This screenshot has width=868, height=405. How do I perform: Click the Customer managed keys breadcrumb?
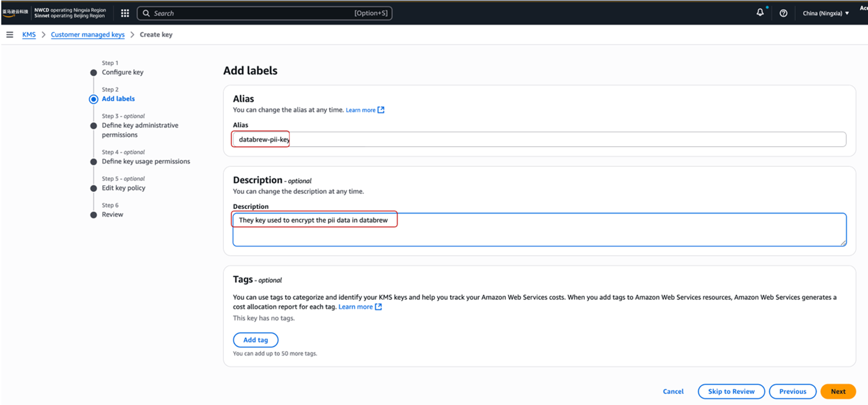(88, 34)
